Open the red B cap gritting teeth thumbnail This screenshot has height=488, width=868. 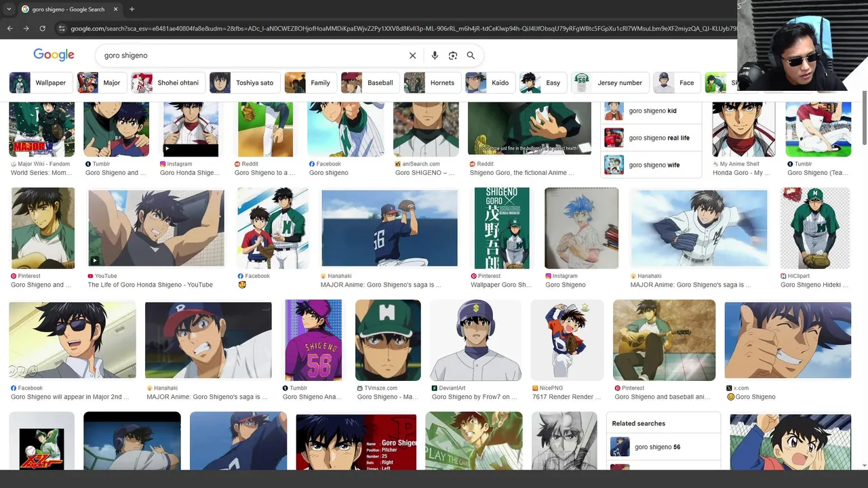coord(208,340)
